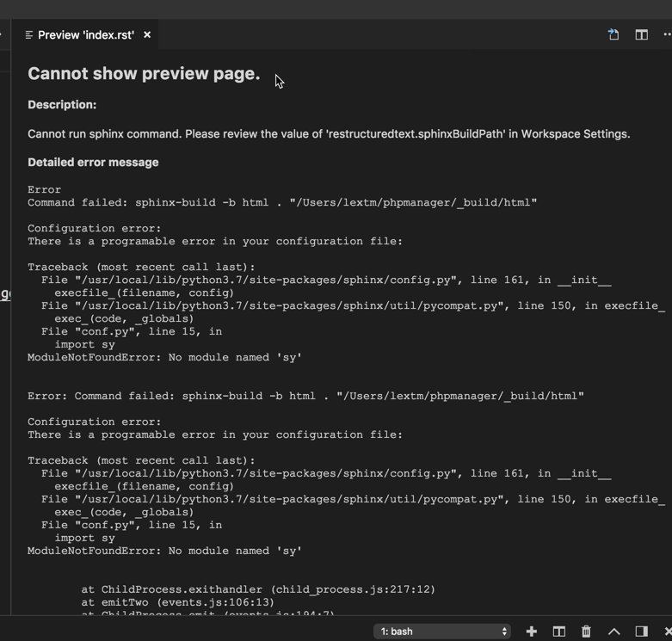This screenshot has width=672, height=641.
Task: Click the 'at ChildProcess.exithandler' stack line
Action: [258, 589]
